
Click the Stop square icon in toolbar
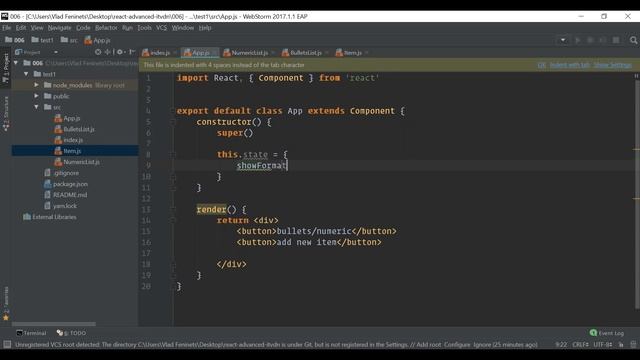point(616,40)
